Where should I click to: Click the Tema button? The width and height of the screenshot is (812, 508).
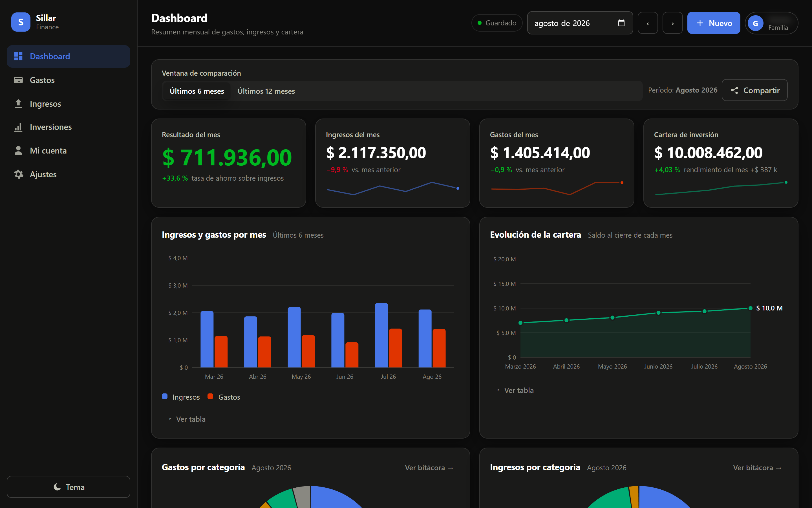69,487
